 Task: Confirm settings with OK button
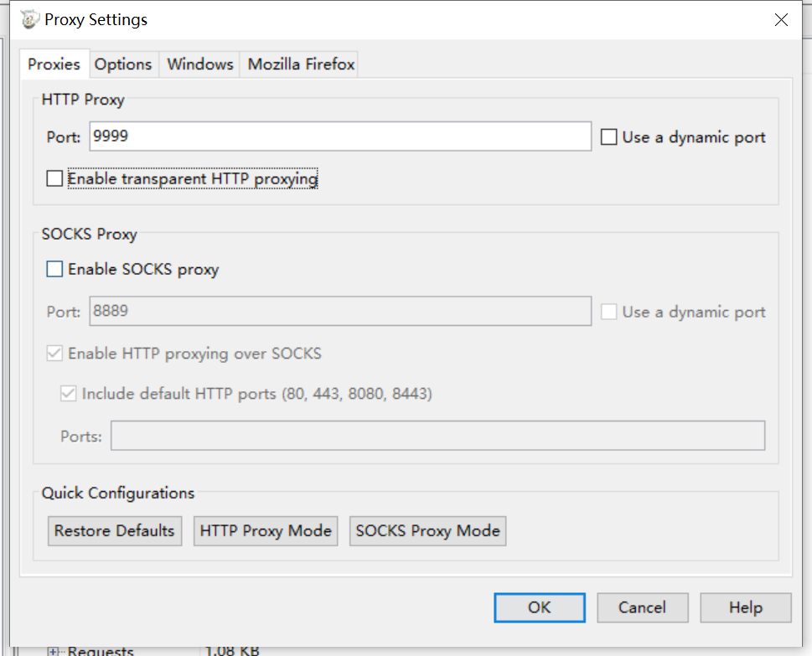(540, 607)
